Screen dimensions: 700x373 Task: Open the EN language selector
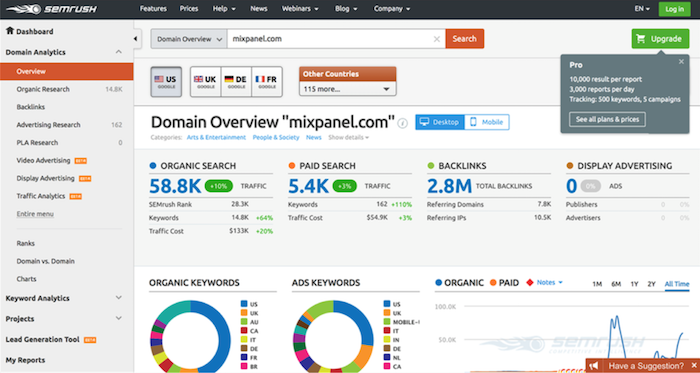point(642,9)
